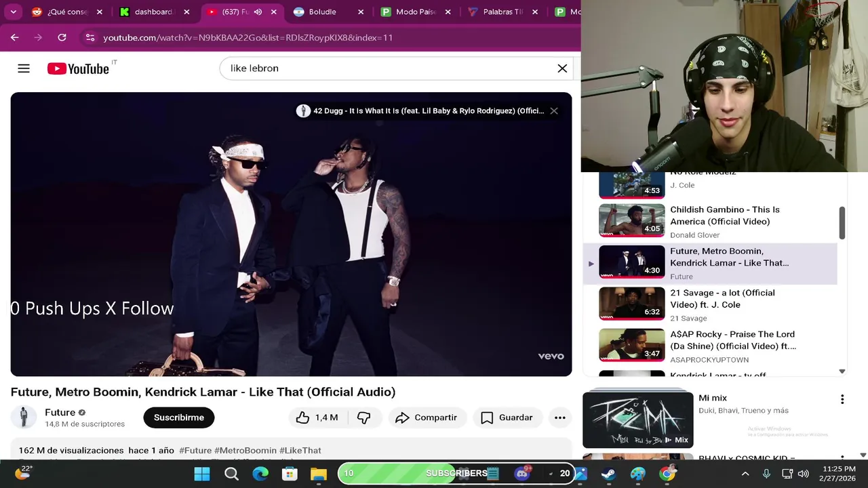Click the playlist scroll down arrow

pyautogui.click(x=842, y=371)
